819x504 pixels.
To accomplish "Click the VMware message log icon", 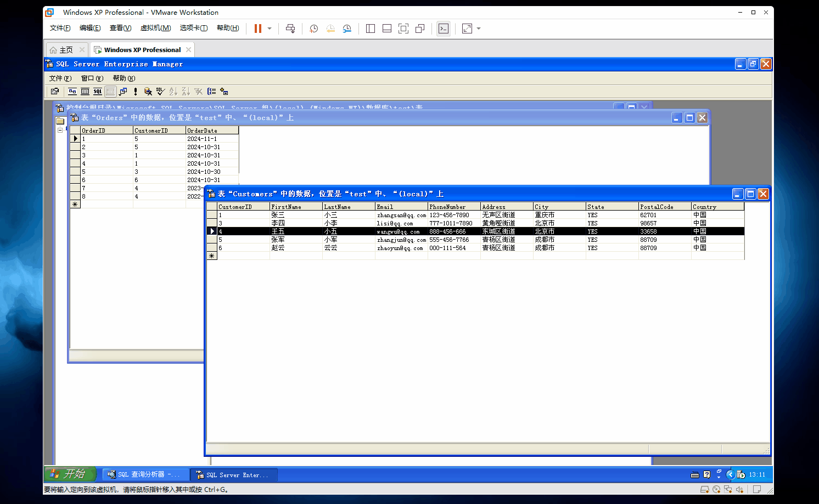I will coord(756,490).
